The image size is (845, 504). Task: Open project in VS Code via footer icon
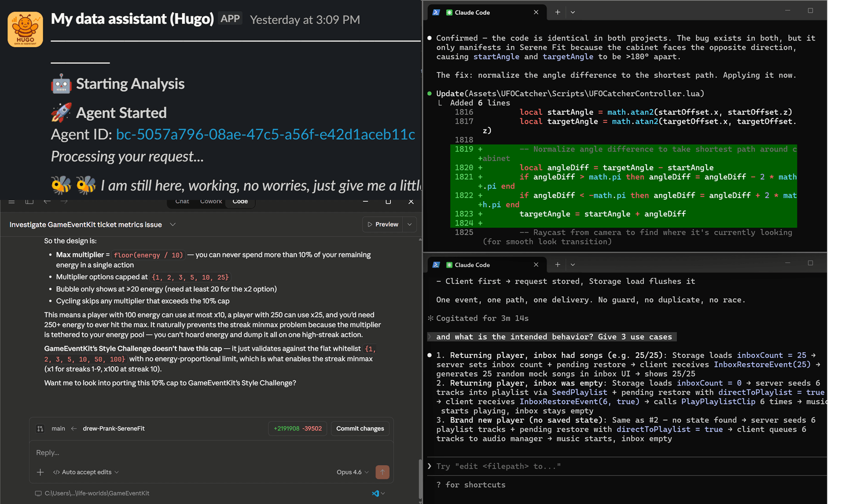point(376,493)
